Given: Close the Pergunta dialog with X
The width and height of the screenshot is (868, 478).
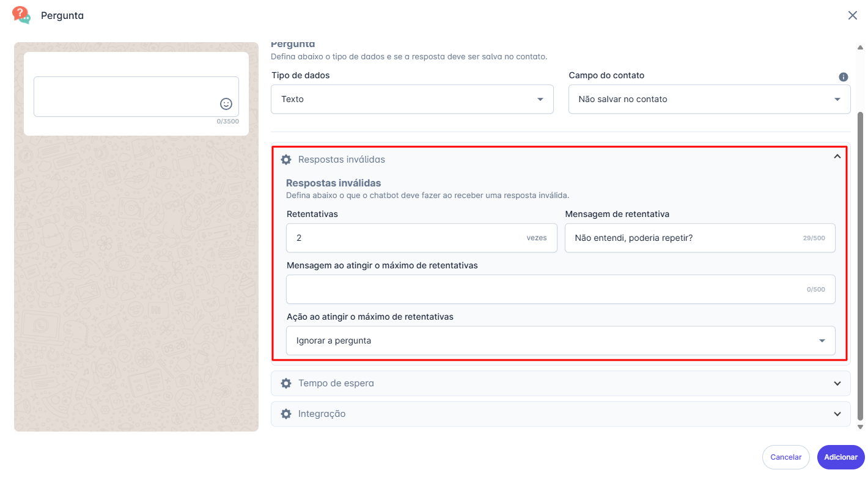Looking at the screenshot, I should coord(853,15).
